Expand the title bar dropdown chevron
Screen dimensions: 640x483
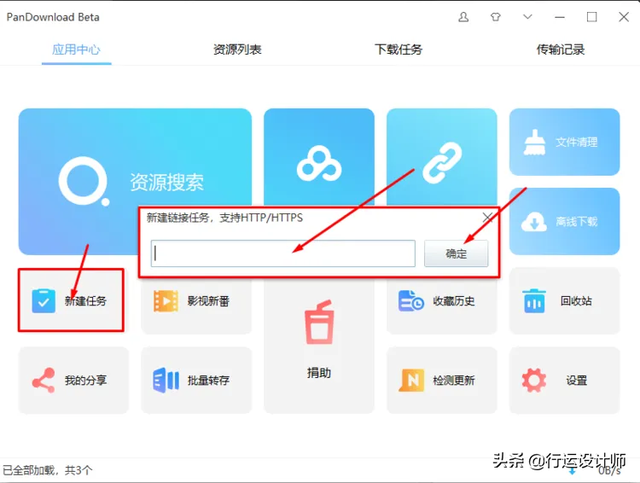(x=528, y=17)
